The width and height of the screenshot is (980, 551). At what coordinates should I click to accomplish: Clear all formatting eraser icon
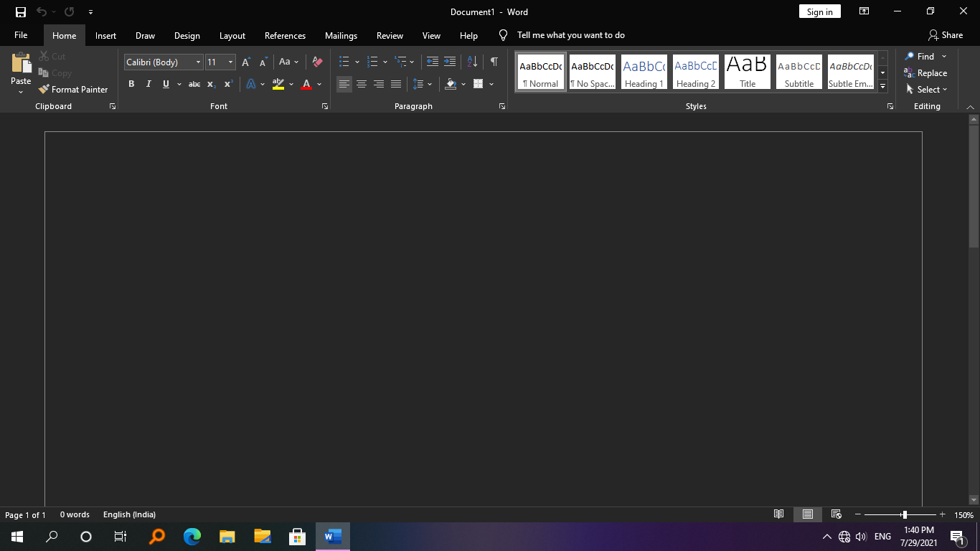317,62
